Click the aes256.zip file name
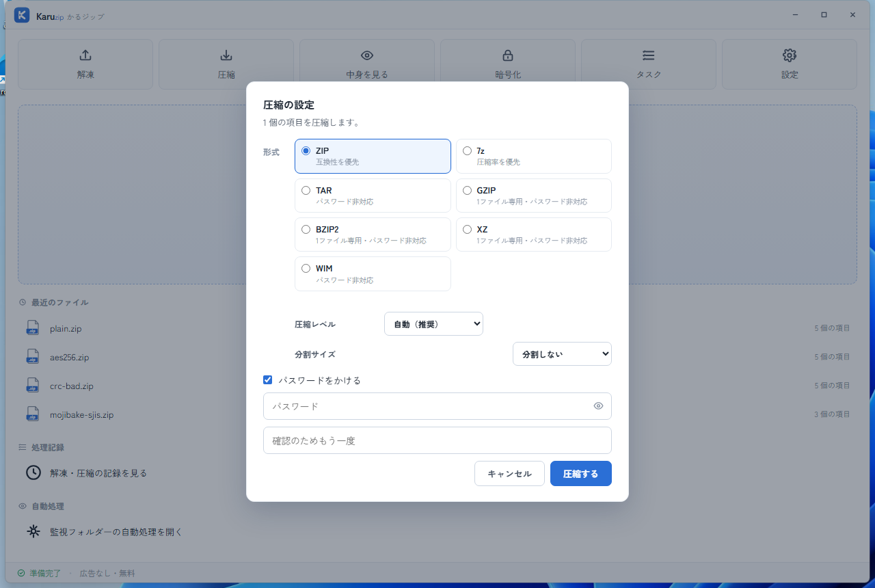The height and width of the screenshot is (588, 875). (70, 358)
